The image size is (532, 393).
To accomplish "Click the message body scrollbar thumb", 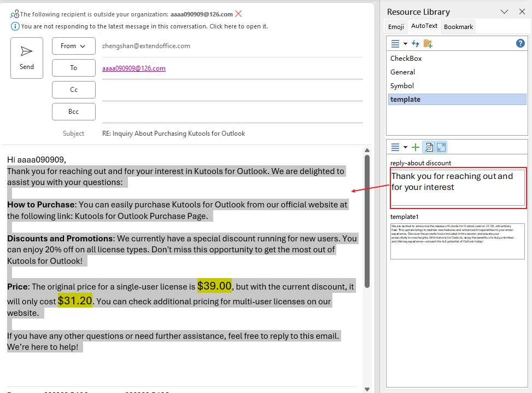I will [x=367, y=222].
